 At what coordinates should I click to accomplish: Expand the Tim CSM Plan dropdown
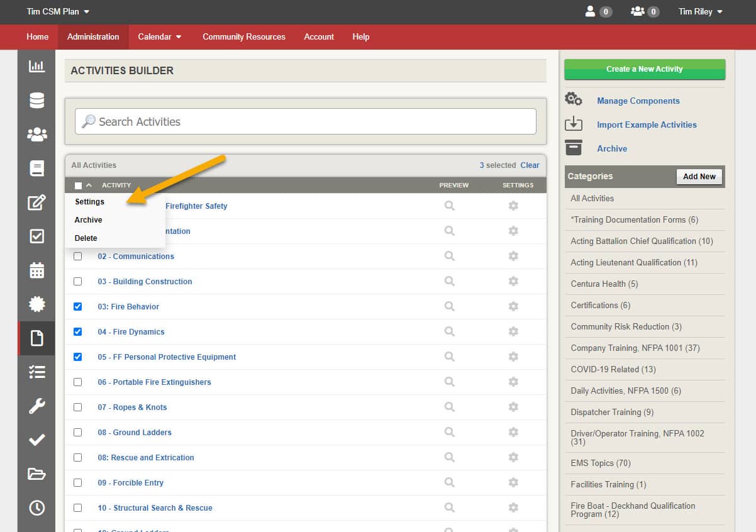pos(58,11)
